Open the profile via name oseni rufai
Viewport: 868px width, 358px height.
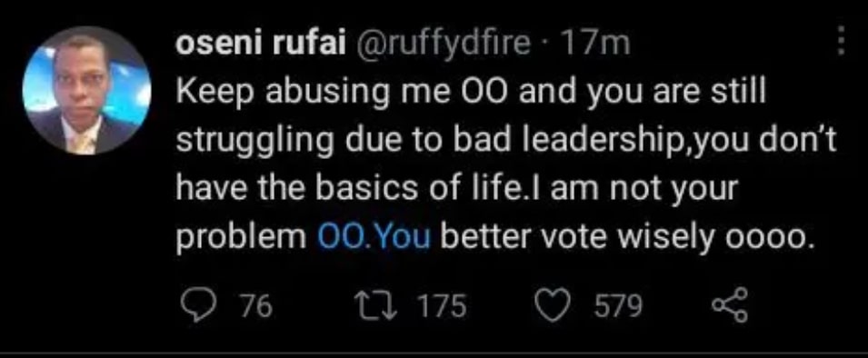click(262, 43)
